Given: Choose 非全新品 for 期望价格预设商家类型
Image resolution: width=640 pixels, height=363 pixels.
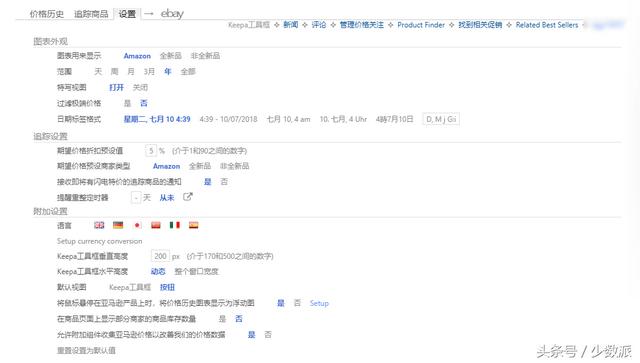Looking at the screenshot, I should tap(235, 166).
